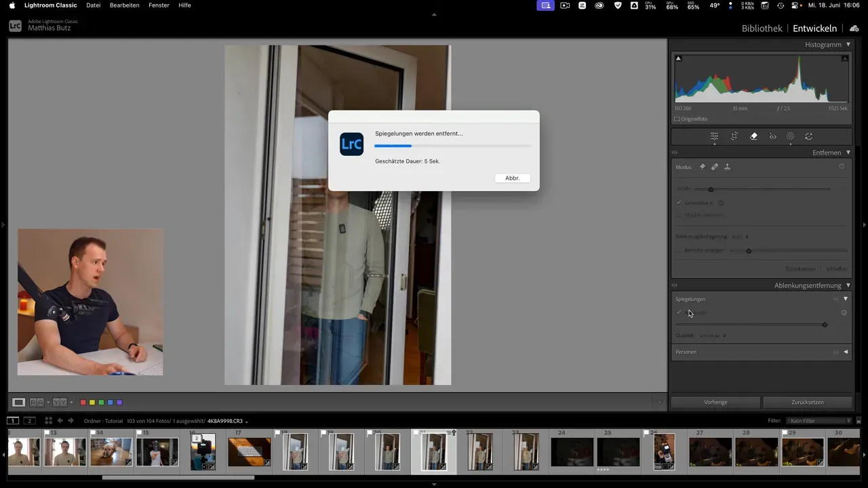Select the Red Eye correction tool
This screenshot has height=488, width=868.
772,136
